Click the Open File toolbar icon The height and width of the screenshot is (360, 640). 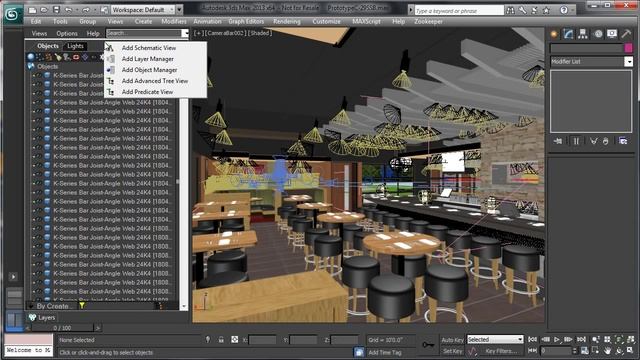pyautogui.click(x=44, y=10)
